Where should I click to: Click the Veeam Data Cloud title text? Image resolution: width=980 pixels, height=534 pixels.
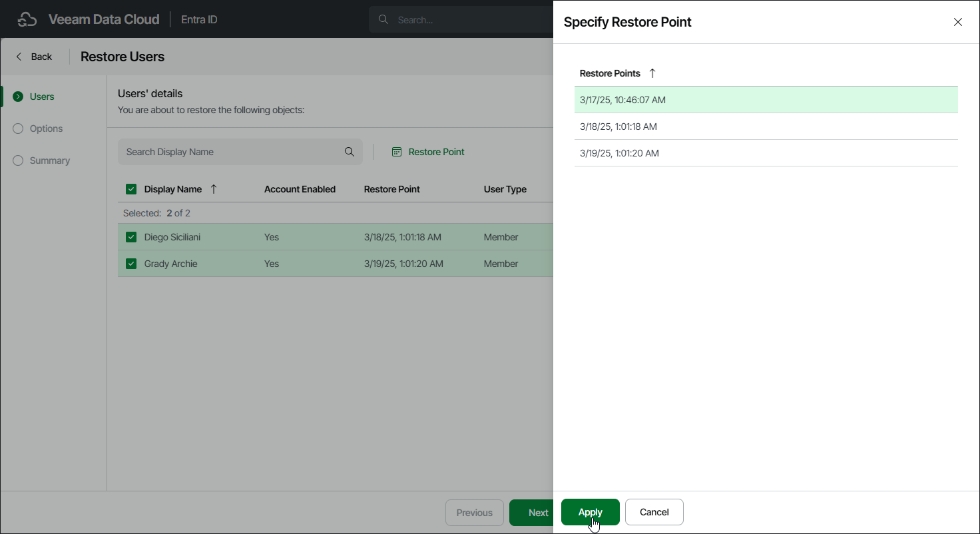tap(104, 19)
